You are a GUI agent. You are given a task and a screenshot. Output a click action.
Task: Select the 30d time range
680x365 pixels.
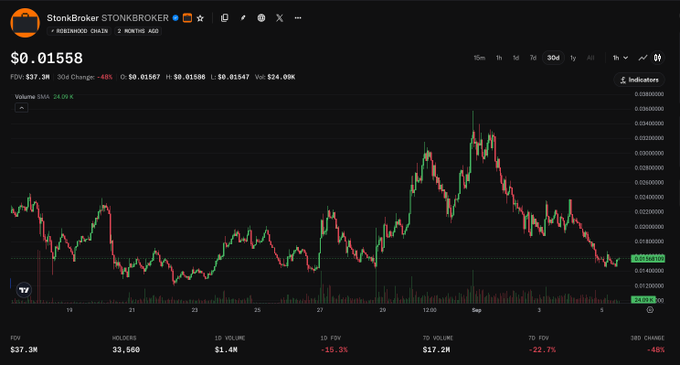(x=553, y=58)
